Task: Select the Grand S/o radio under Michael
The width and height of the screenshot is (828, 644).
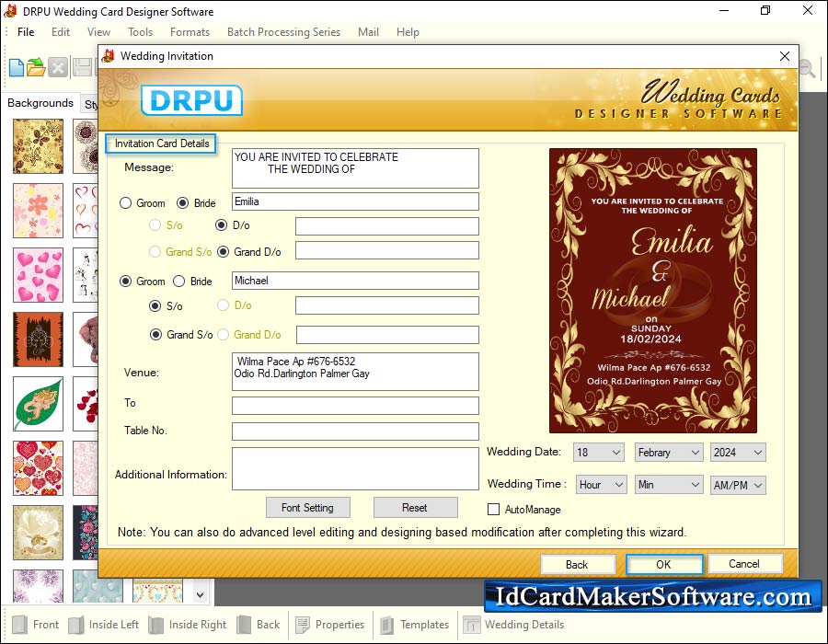Action: coord(155,335)
